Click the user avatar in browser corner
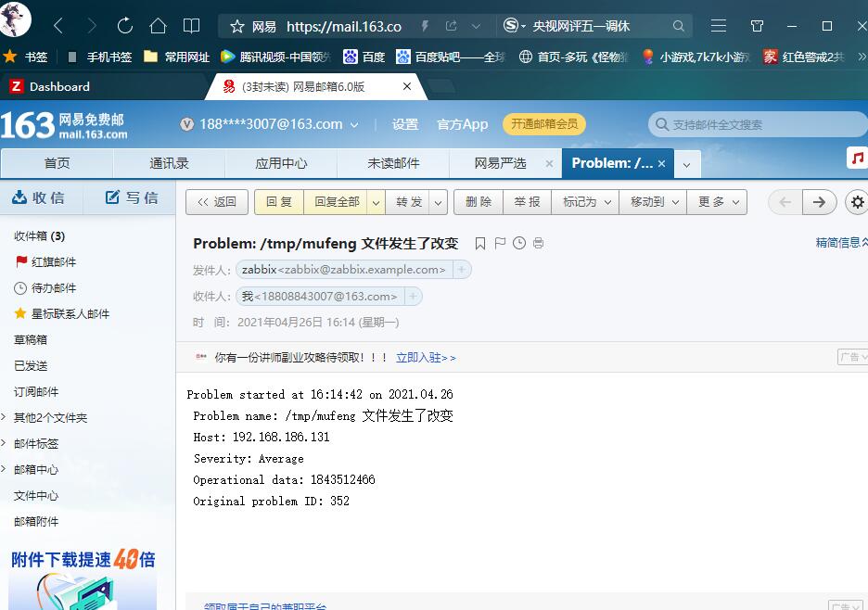Screen dimensions: 868x610 pyautogui.click(x=15, y=19)
